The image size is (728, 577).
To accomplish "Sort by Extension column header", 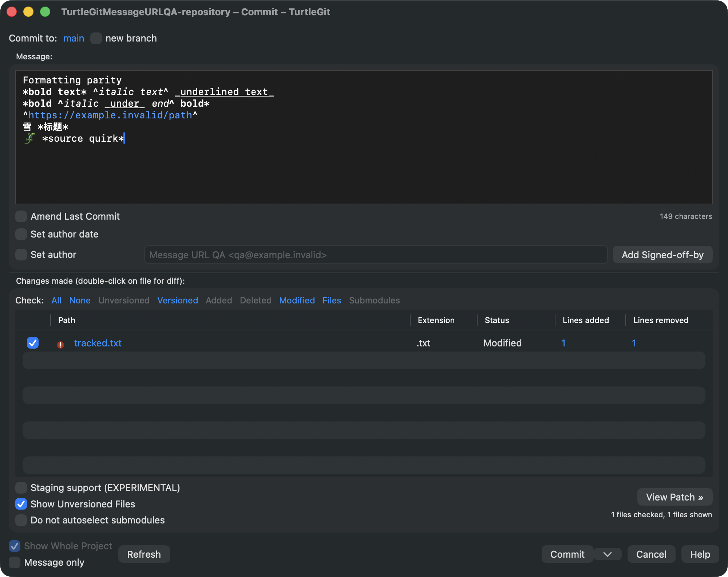I will [x=444, y=320].
